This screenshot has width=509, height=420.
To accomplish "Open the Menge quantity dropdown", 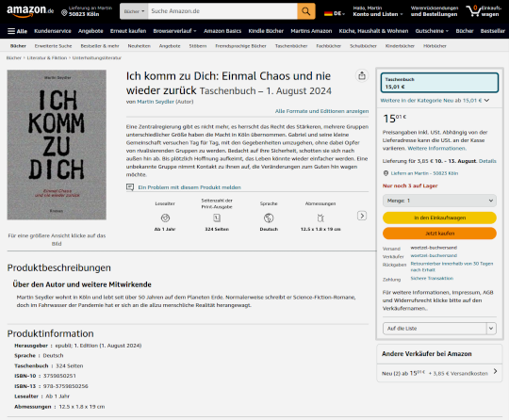I will pos(439,201).
